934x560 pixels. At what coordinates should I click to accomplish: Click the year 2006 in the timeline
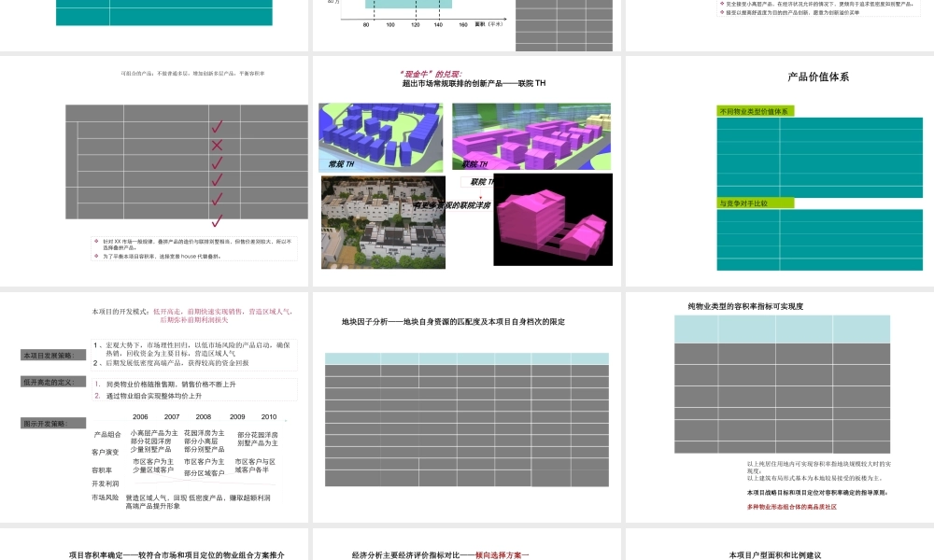coord(140,416)
